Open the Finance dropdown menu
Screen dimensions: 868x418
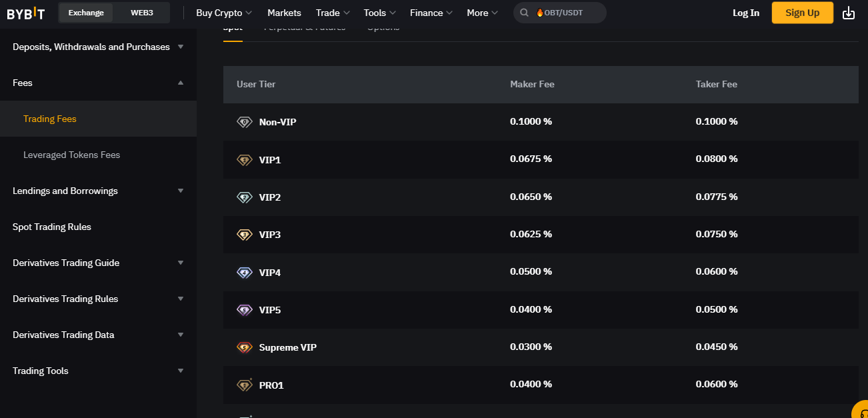coord(431,13)
